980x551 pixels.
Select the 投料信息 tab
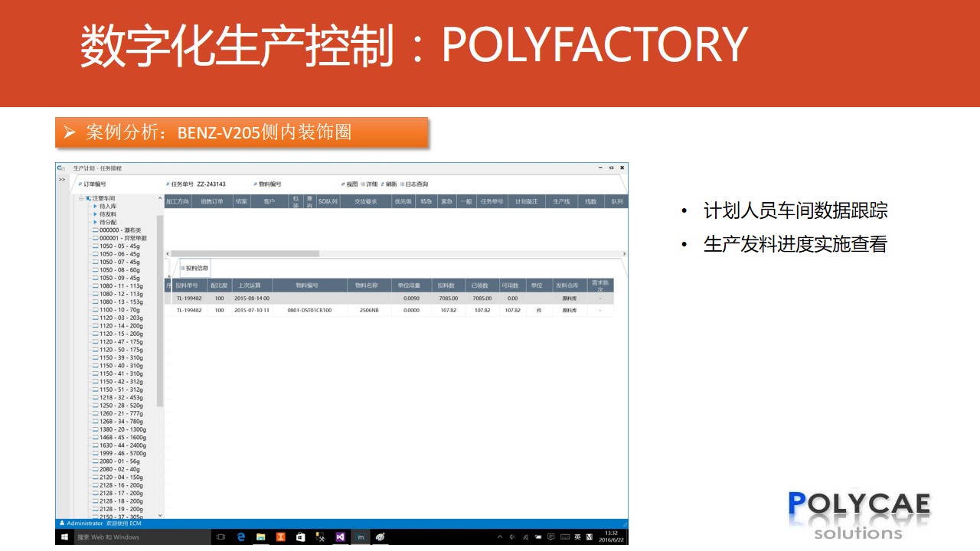[x=194, y=268]
